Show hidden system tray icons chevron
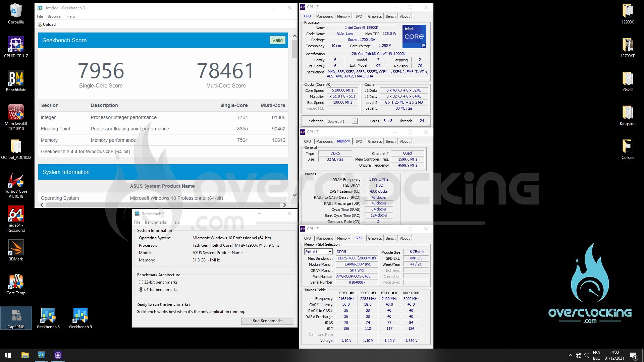Screen dimensions: 644x362 point(570,355)
